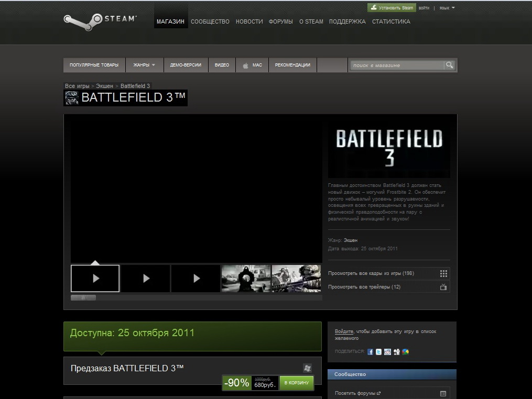Share on Facebook

370,352
